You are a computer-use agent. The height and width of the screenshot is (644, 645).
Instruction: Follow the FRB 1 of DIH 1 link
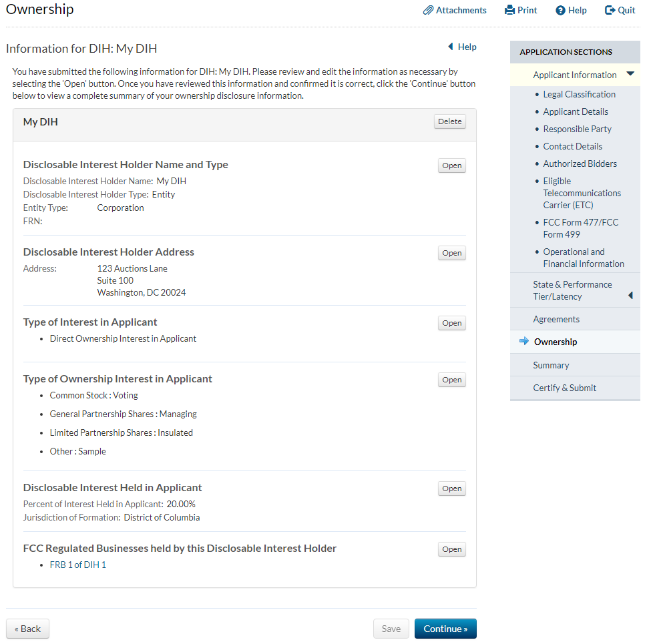pyautogui.click(x=77, y=565)
